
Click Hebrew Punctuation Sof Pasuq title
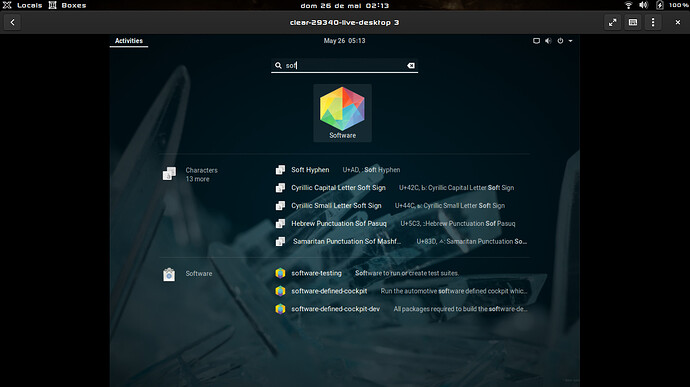(x=339, y=224)
